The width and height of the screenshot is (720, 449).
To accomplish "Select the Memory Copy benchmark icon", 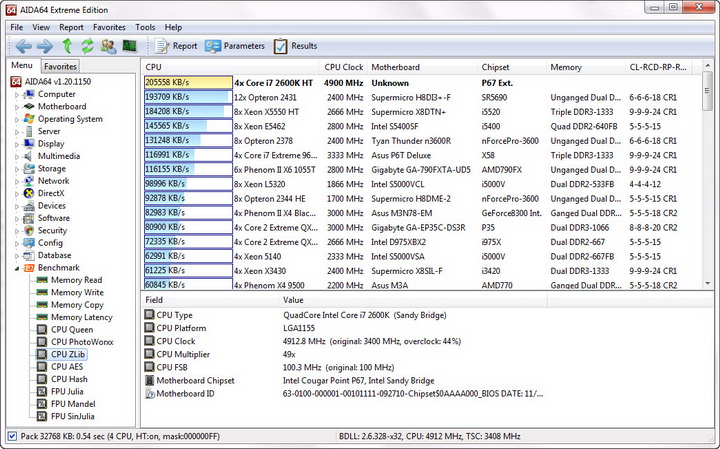I will 42,305.
